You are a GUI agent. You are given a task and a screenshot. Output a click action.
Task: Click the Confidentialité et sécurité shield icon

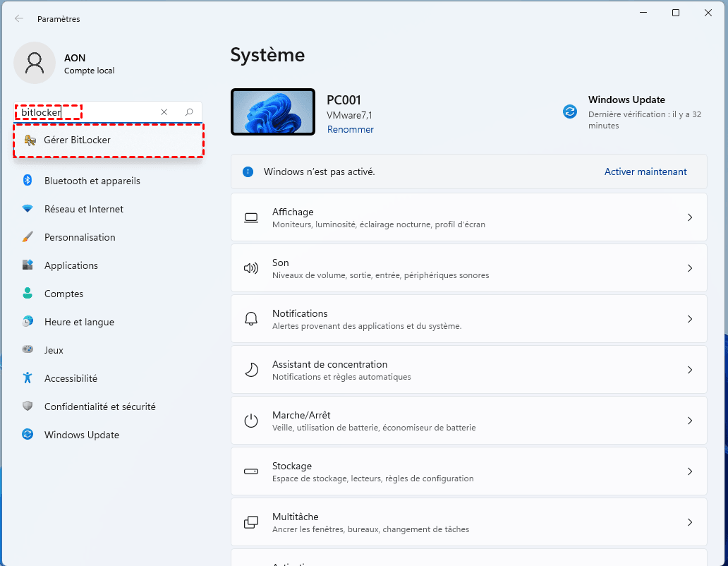28,407
